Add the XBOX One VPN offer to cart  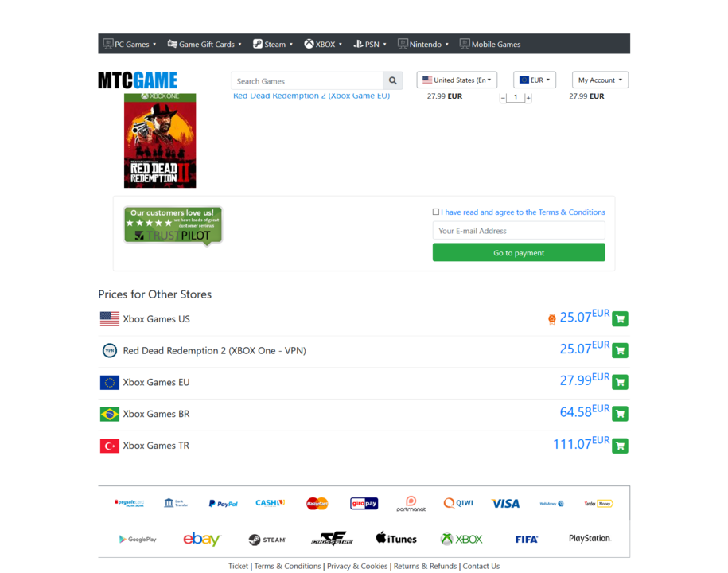tap(620, 351)
